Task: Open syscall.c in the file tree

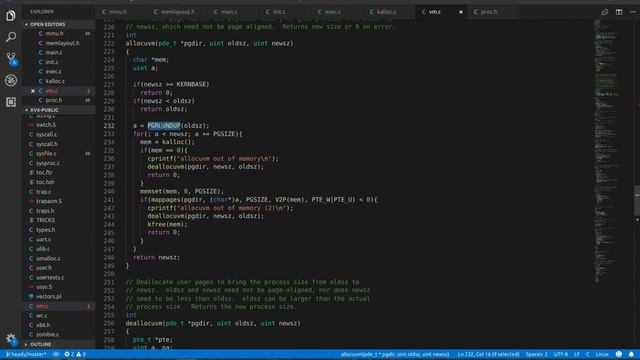Action: click(x=59, y=134)
